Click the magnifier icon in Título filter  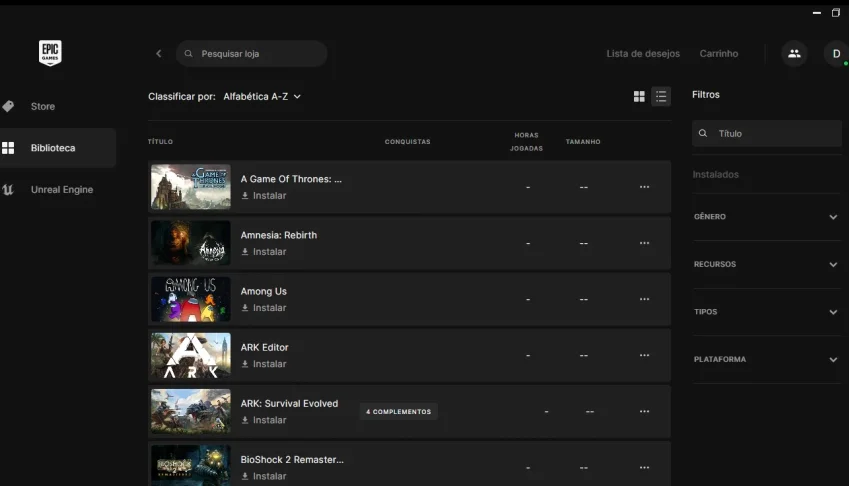click(x=703, y=133)
